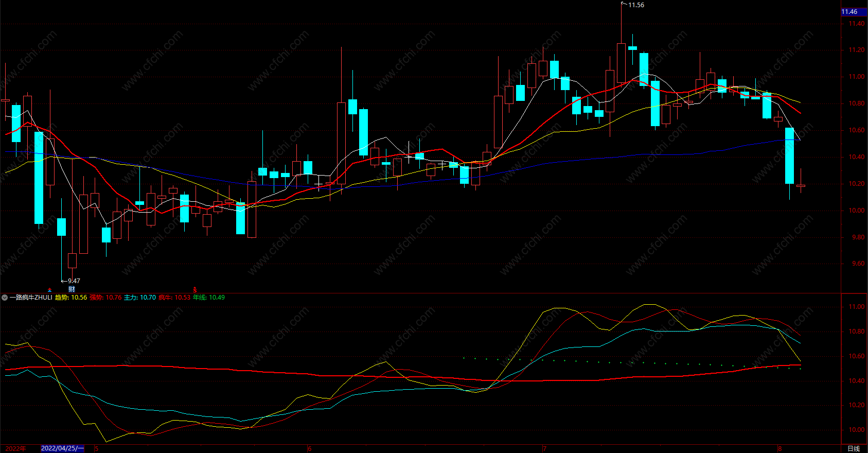This screenshot has height=453, width=868.
Task: Open the indicator dropdown beside 一路疯牛ZHULI
Action: (5, 298)
